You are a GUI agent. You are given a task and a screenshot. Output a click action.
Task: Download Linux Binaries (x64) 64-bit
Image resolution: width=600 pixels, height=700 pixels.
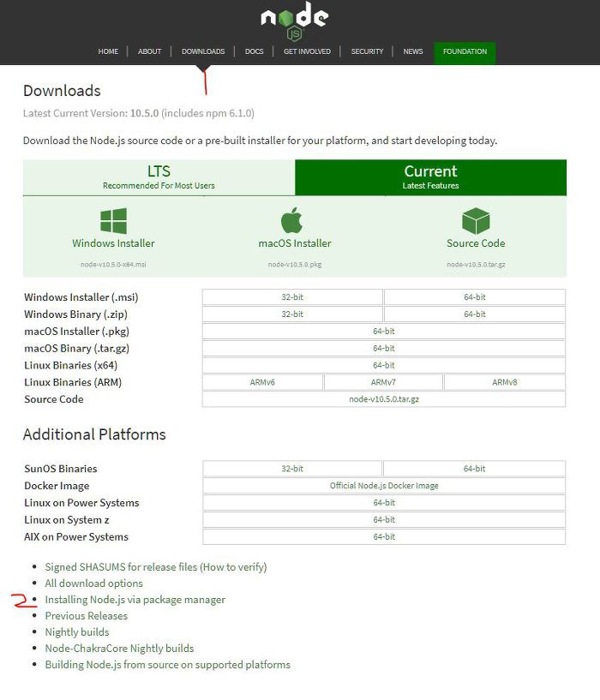click(384, 365)
